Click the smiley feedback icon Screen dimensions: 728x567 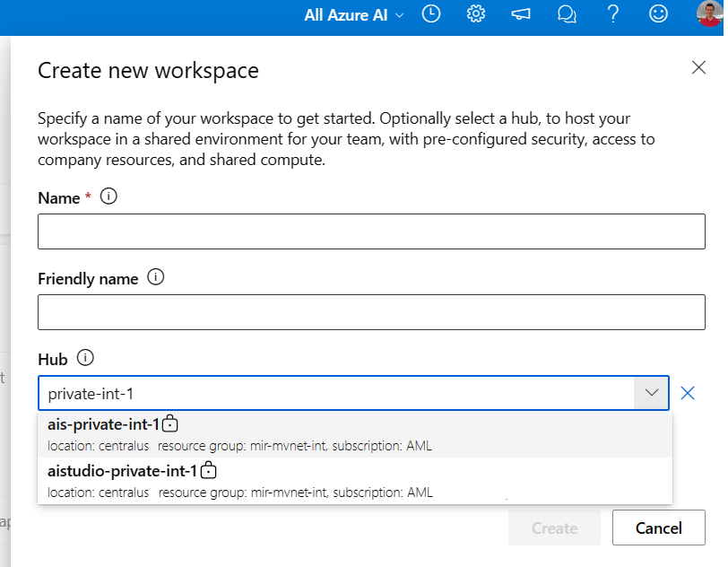[x=658, y=14]
